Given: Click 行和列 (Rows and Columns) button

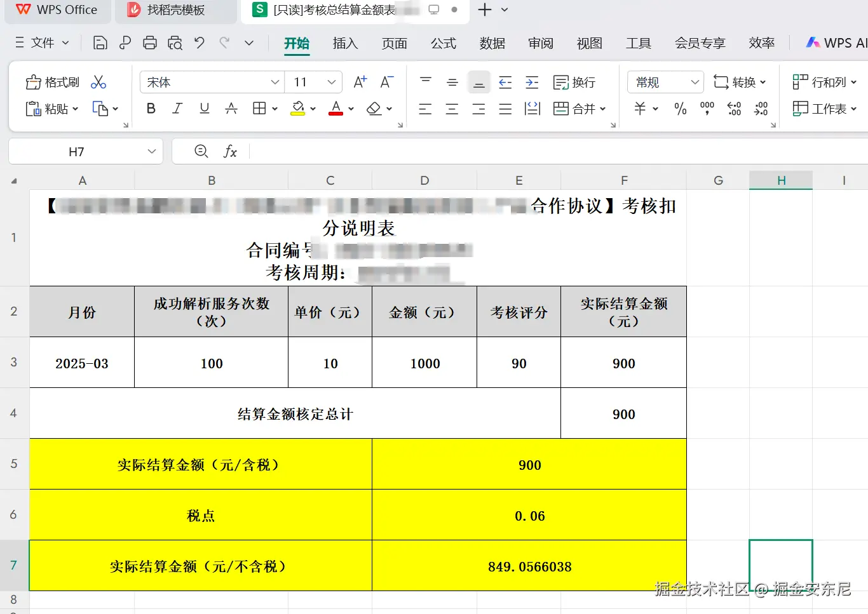Looking at the screenshot, I should point(825,82).
